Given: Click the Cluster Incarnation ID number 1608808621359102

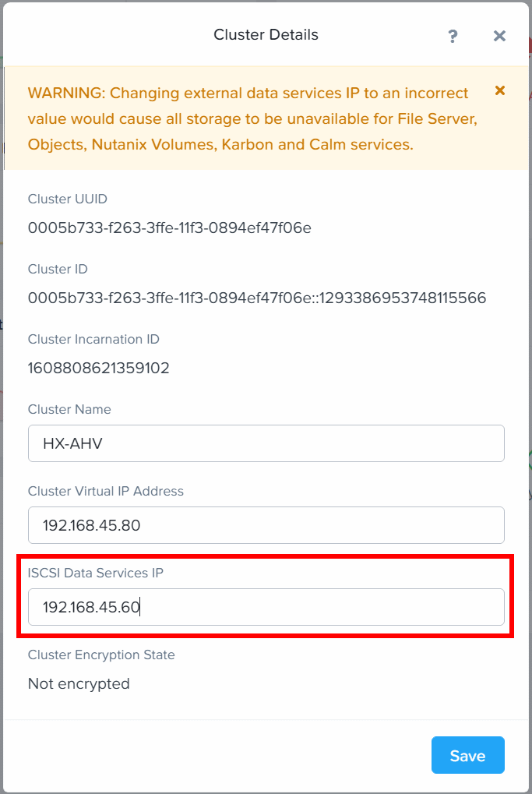Looking at the screenshot, I should [99, 368].
